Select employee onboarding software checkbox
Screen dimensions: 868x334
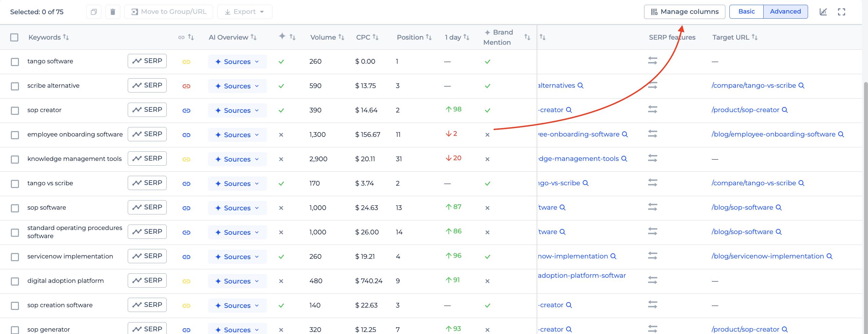point(15,135)
